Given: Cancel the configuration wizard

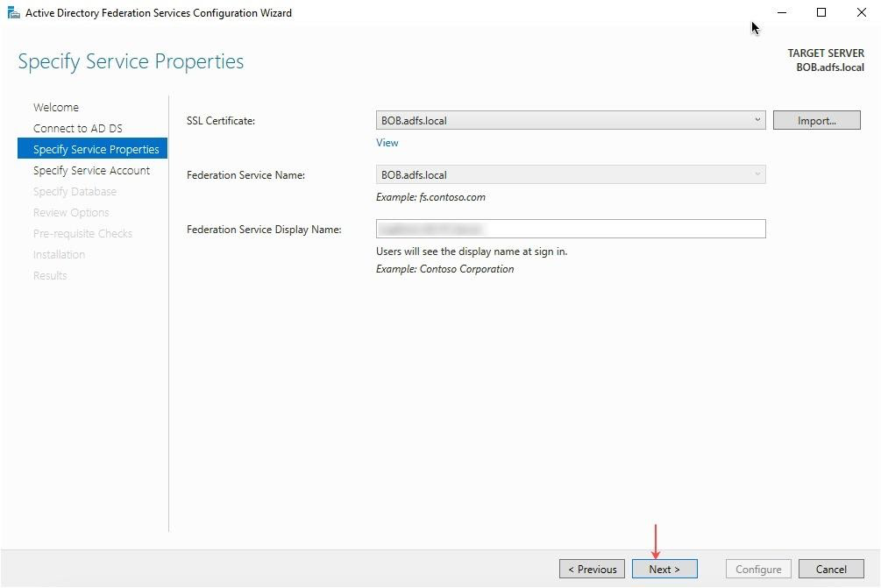Looking at the screenshot, I should [x=831, y=569].
